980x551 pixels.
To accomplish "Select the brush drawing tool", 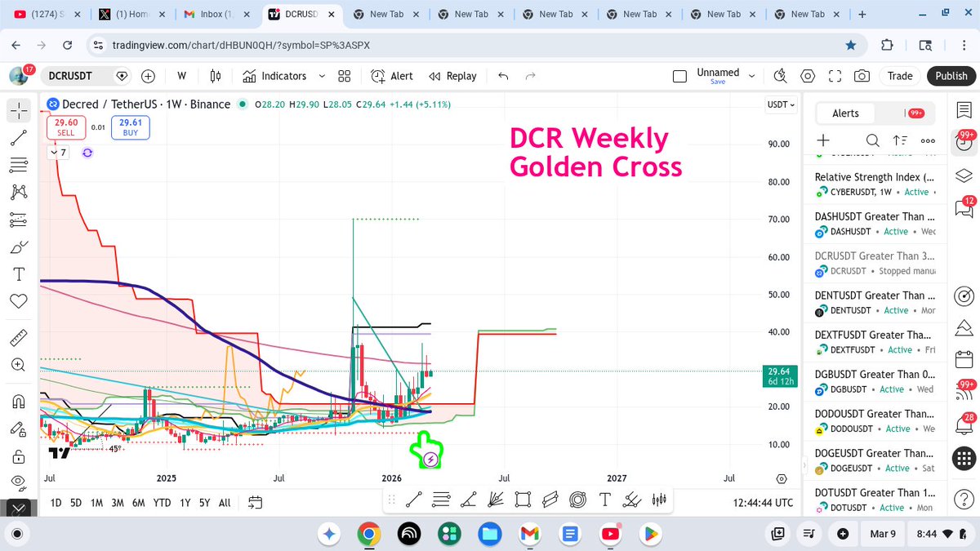I will point(19,247).
